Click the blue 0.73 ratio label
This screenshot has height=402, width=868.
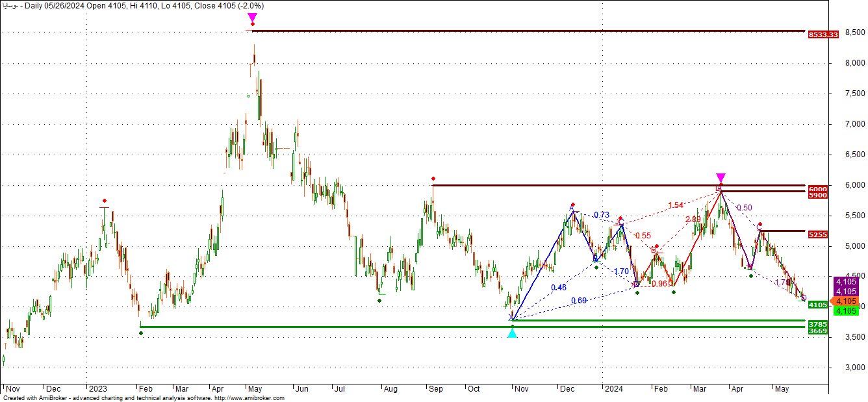tap(602, 215)
